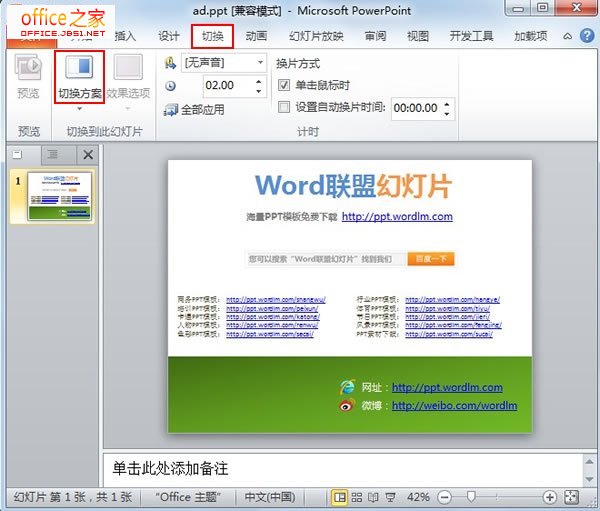
Task: Open the 加载项 ribbon tab
Action: click(530, 36)
